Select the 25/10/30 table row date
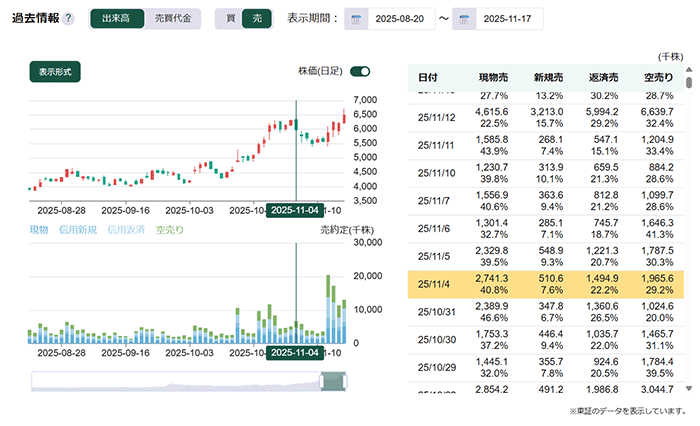This screenshot has width=700, height=426. pos(437,340)
